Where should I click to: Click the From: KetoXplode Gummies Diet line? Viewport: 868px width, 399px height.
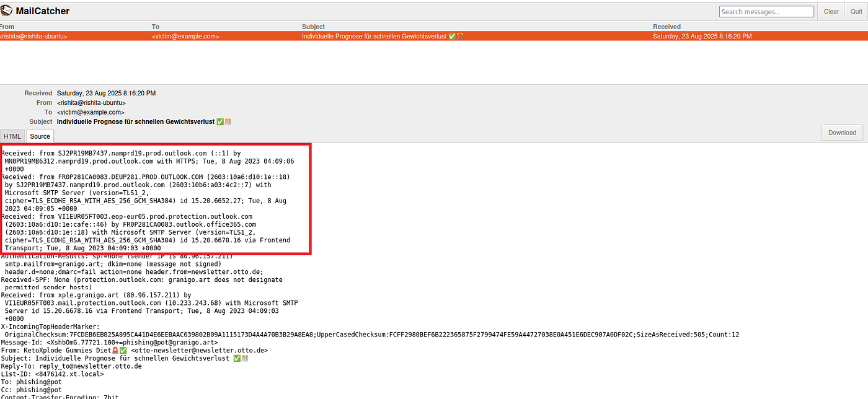tap(135, 350)
